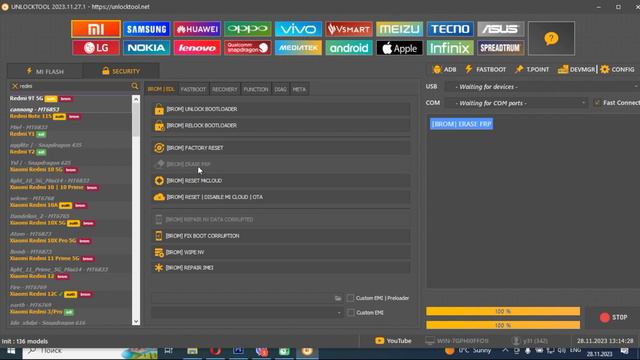640x360 pixels.
Task: Choose the Meizu brand logo
Action: point(400,29)
